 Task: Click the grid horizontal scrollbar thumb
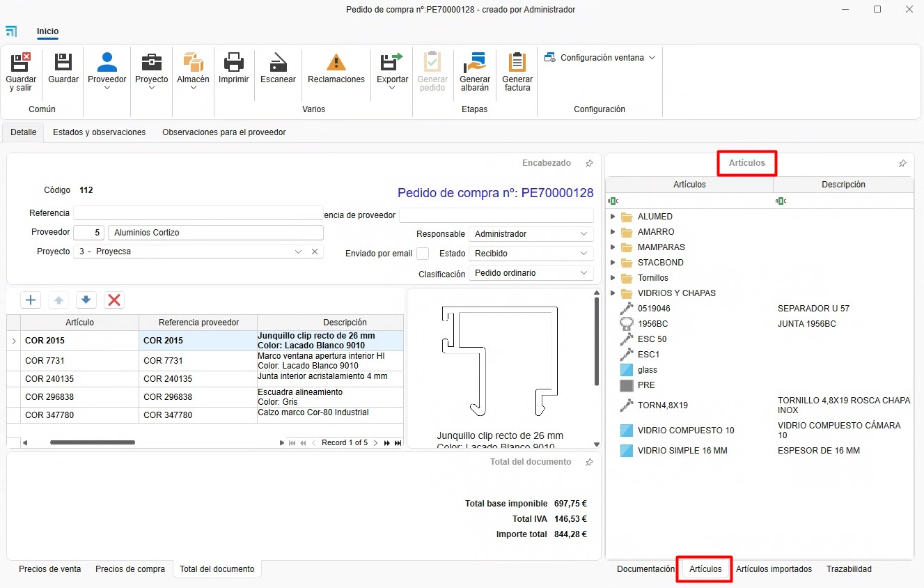[x=92, y=443]
